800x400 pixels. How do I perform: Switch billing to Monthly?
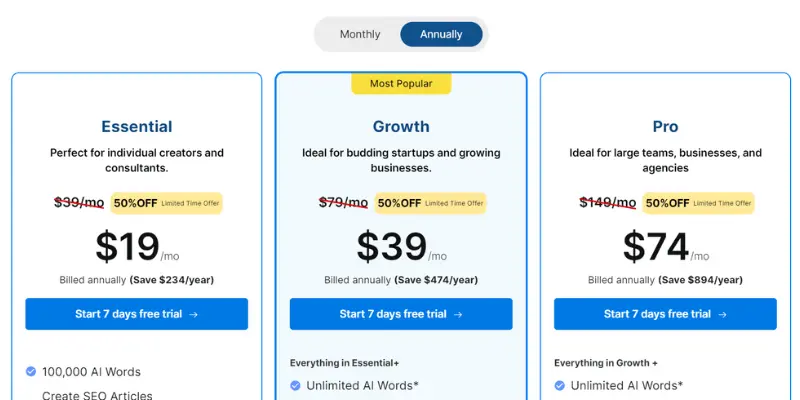click(x=360, y=34)
